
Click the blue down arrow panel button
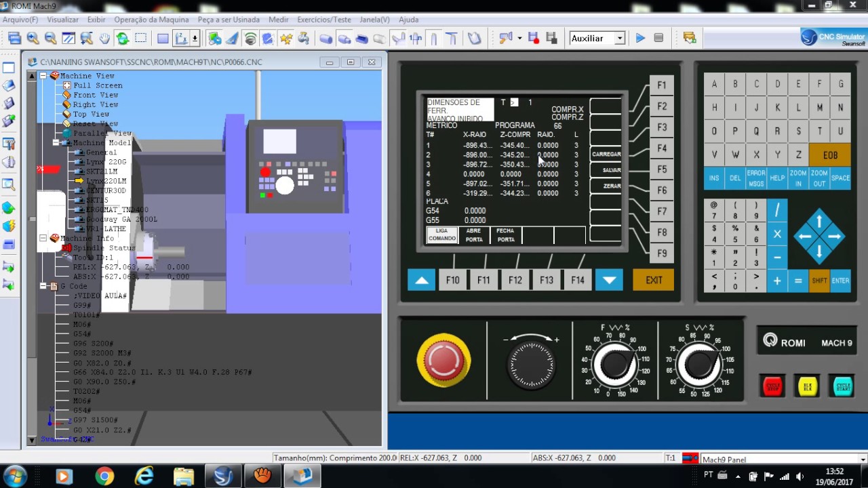point(609,280)
